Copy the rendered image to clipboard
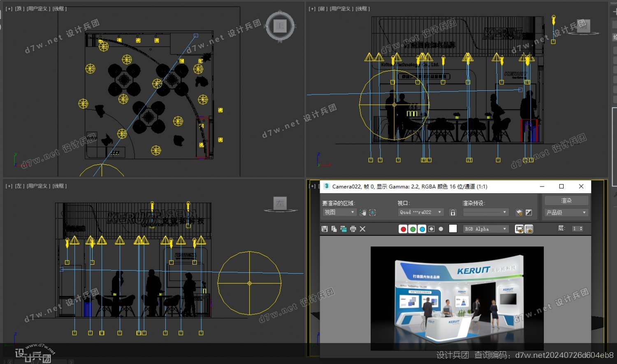This screenshot has width=617, height=364. 334,229
